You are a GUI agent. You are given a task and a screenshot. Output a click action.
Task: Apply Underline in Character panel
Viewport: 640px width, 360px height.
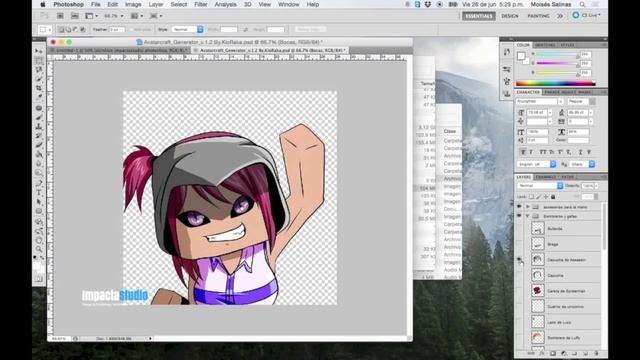point(580,152)
